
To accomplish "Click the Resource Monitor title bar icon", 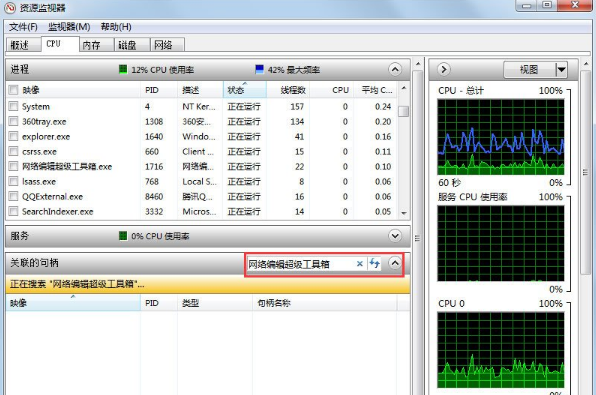I will click(9, 7).
